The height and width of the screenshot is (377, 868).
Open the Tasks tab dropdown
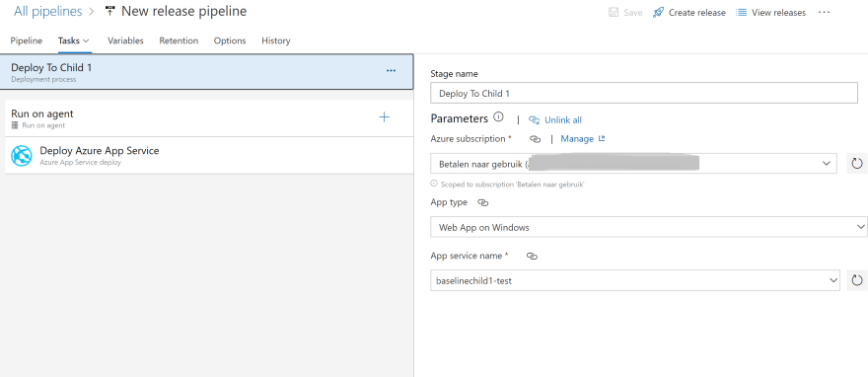coord(74,41)
